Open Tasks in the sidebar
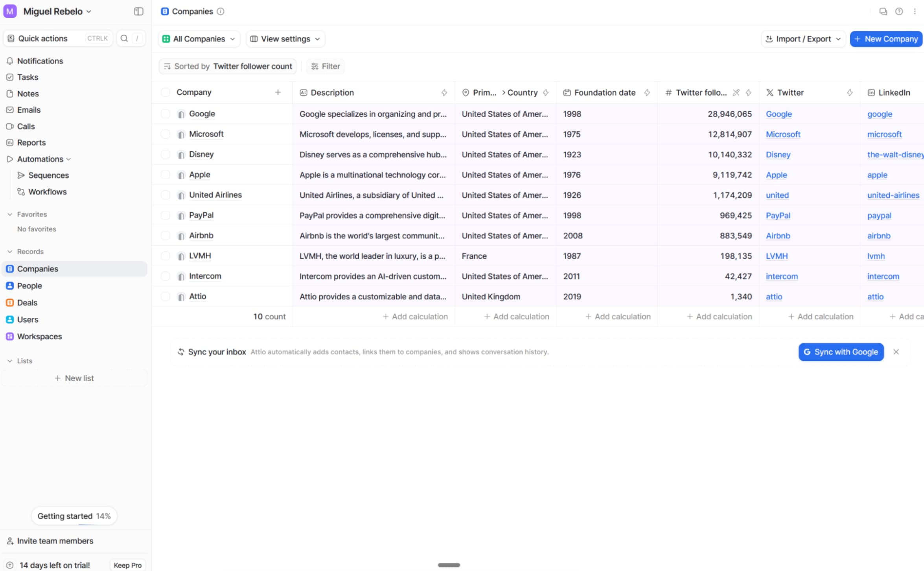 [x=28, y=77]
